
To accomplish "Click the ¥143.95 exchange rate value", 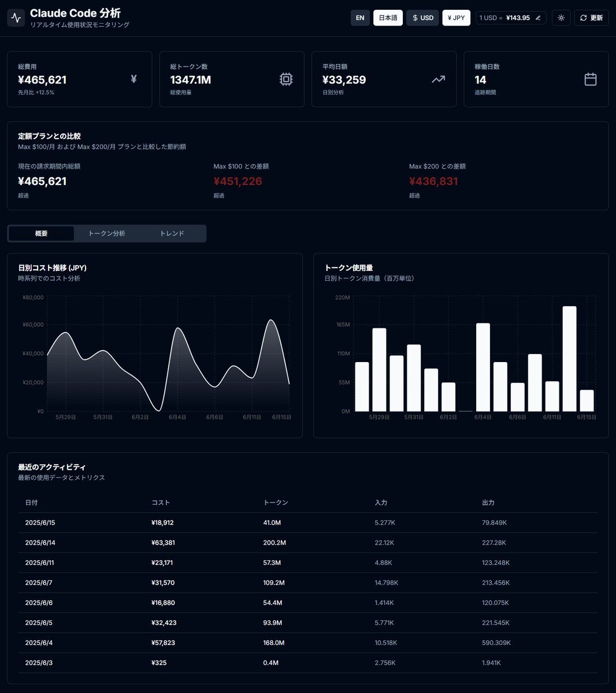I will (518, 18).
